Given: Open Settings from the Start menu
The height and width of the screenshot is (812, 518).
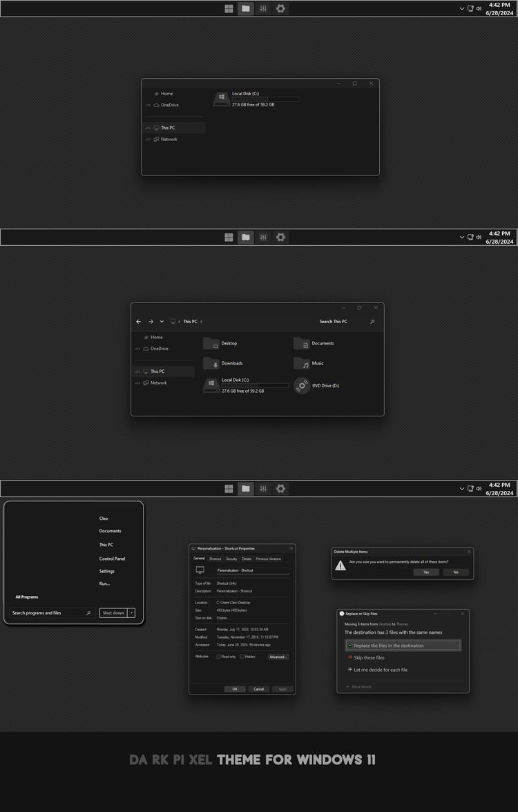Looking at the screenshot, I should click(106, 571).
